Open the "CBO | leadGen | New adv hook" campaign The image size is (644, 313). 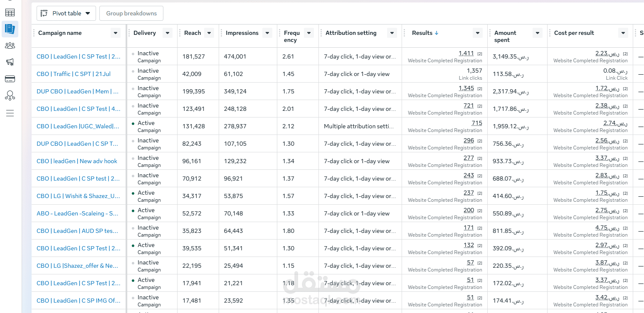click(77, 161)
